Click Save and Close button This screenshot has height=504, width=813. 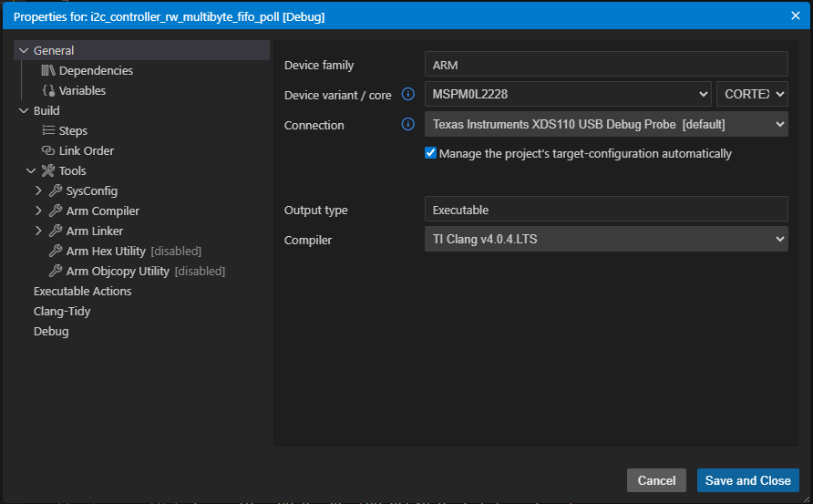tap(747, 480)
